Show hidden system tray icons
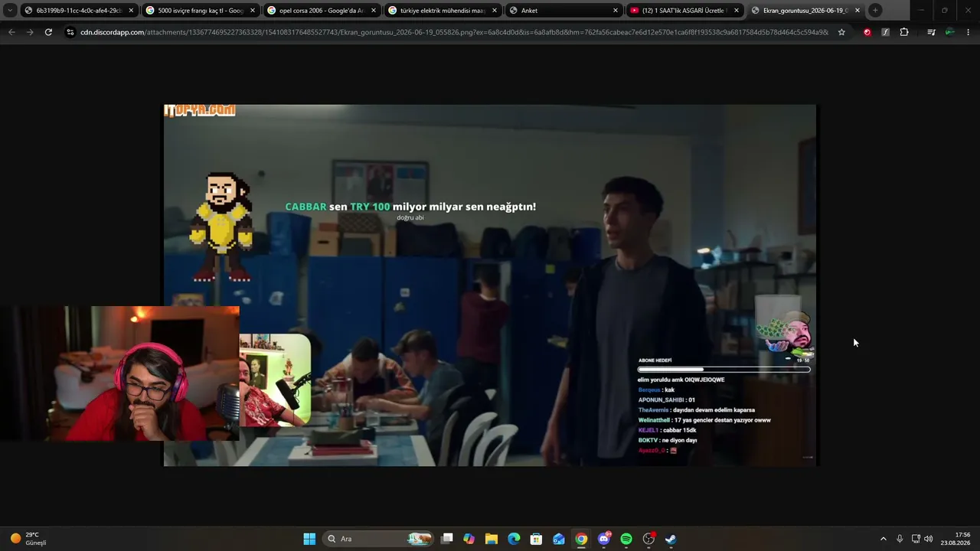Viewport: 980px width, 551px height. click(883, 539)
